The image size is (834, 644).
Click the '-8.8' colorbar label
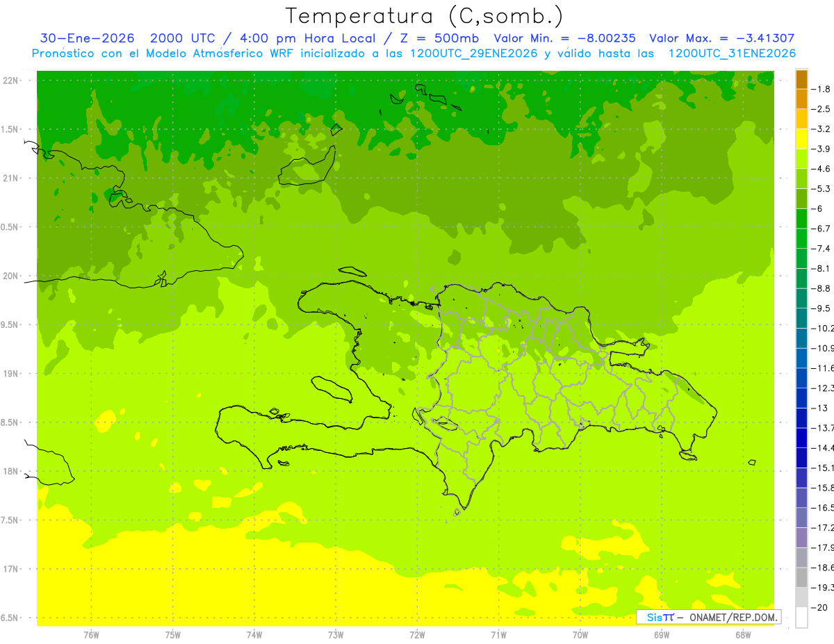[x=822, y=288]
